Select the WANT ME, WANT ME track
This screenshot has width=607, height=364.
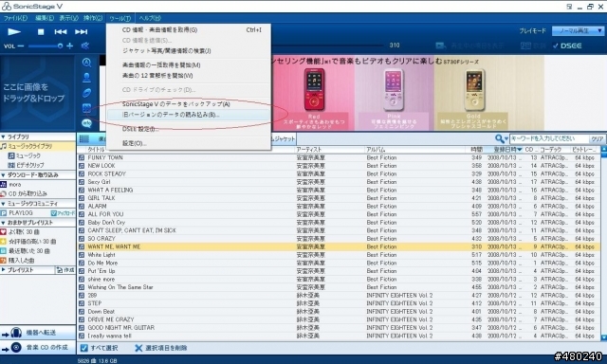[x=339, y=246]
